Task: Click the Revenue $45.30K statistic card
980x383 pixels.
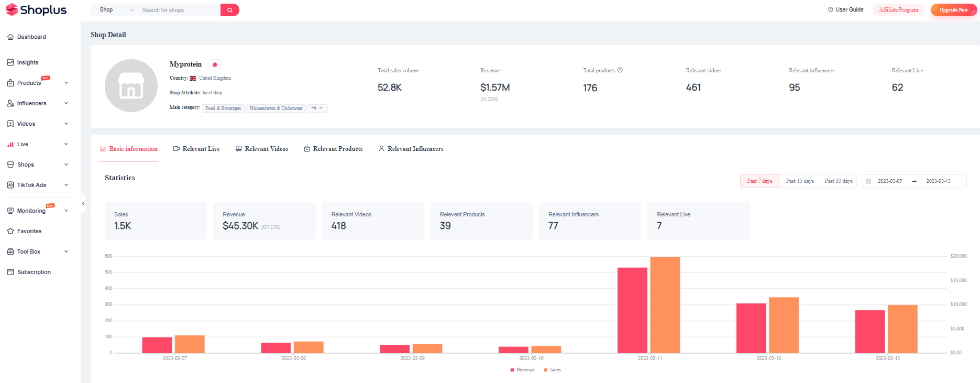Action: point(265,221)
